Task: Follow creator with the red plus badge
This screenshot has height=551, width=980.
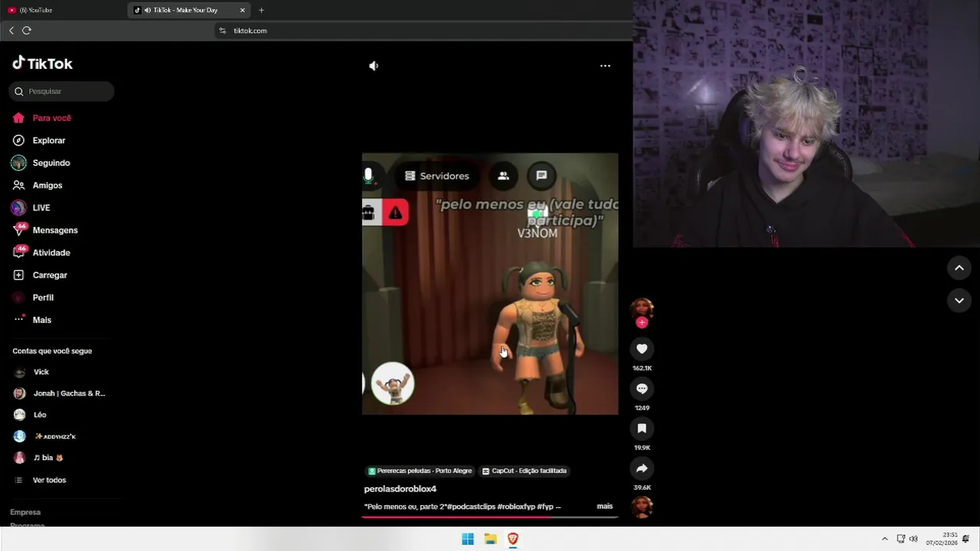Action: (x=642, y=323)
